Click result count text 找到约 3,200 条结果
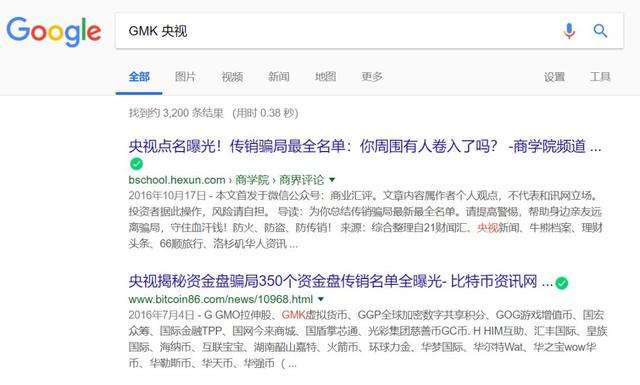 [x=176, y=113]
